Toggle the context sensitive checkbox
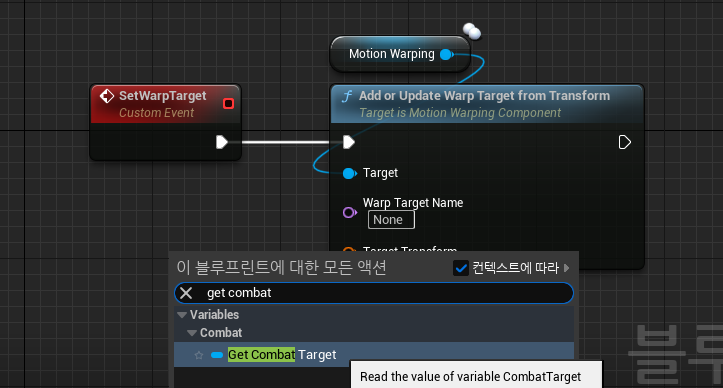Screen dimensions: 723x388 461,268
